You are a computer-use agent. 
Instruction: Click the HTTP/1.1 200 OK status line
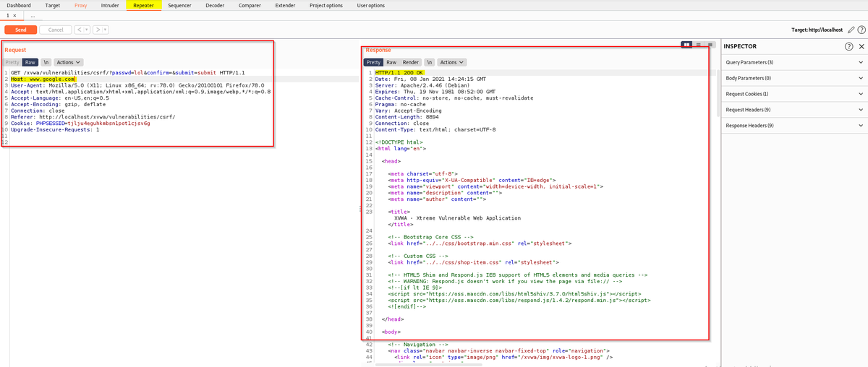[399, 73]
